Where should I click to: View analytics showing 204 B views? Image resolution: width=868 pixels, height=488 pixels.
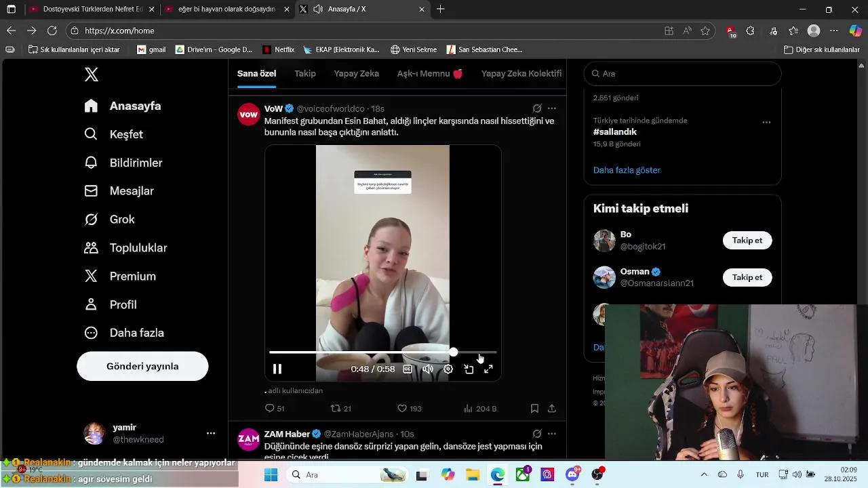click(x=480, y=408)
